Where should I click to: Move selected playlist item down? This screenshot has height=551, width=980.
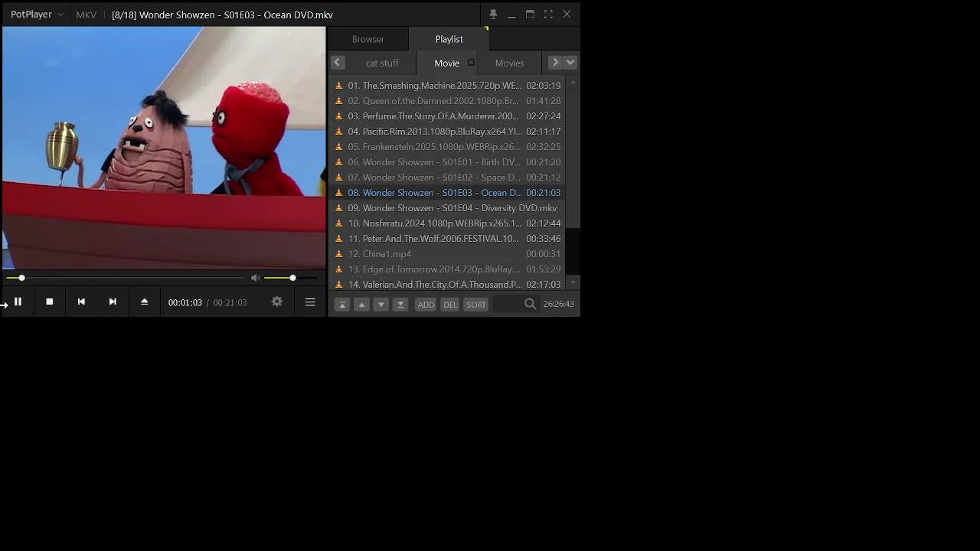381,305
